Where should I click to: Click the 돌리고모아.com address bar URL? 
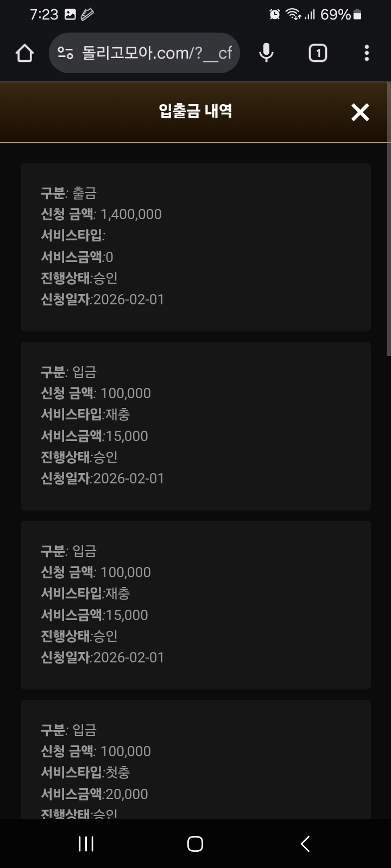(157, 53)
